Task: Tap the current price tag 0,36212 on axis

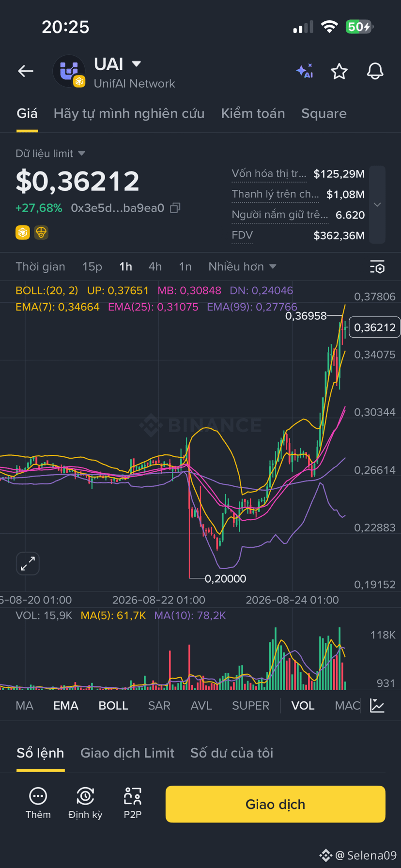Action: coord(374,327)
